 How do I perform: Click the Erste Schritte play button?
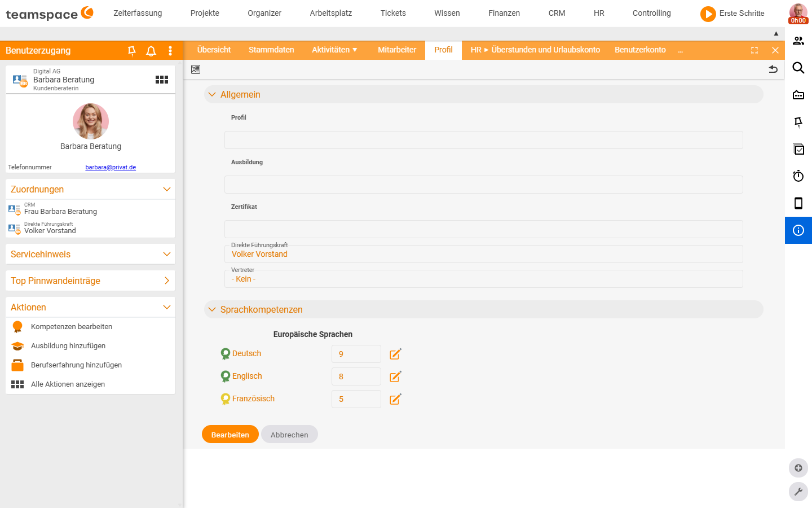pos(708,14)
